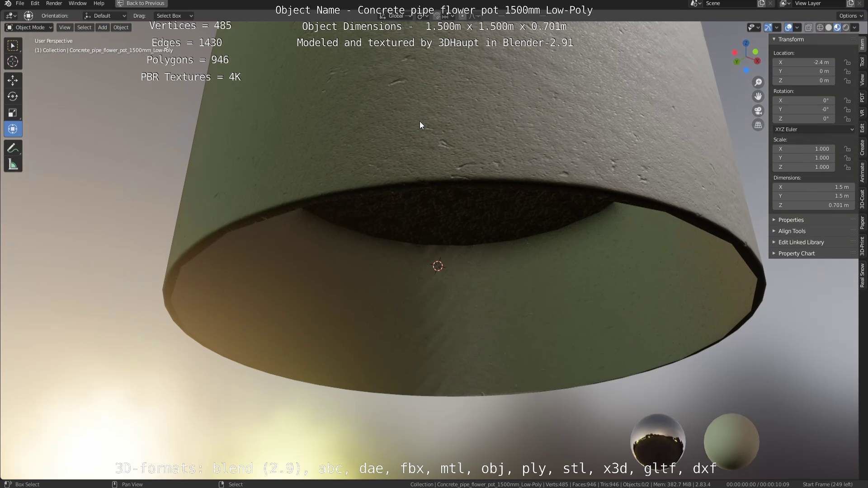Switch perspective/orthographic grid icon

click(x=758, y=125)
